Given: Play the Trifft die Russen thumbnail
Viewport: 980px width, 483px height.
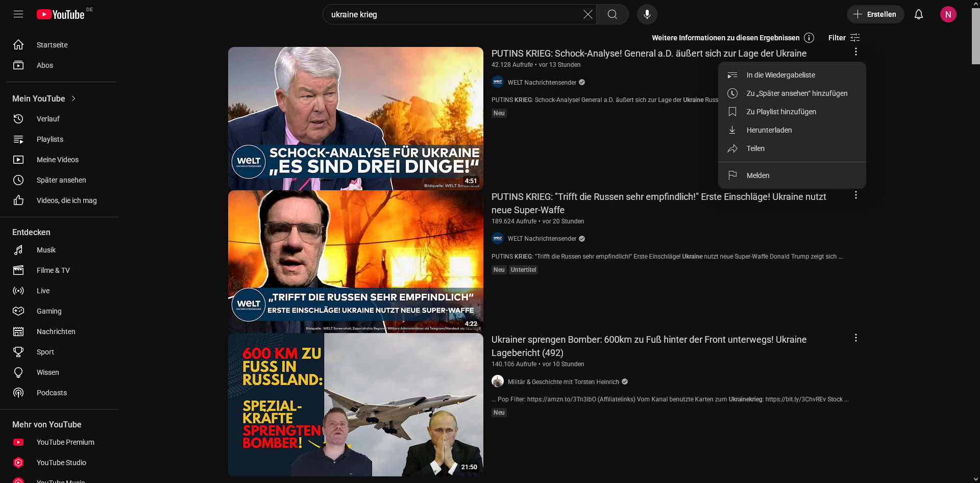Looking at the screenshot, I should tap(356, 262).
